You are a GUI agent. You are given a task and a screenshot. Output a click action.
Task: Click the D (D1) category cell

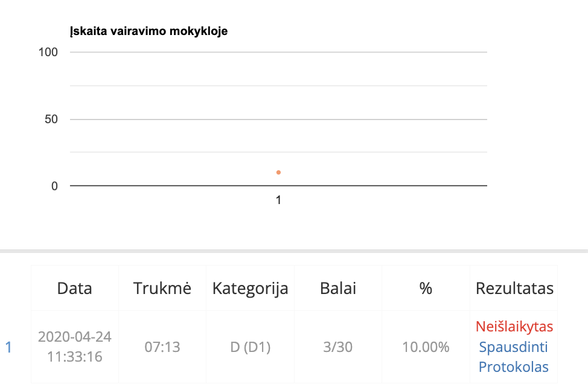tap(250, 347)
